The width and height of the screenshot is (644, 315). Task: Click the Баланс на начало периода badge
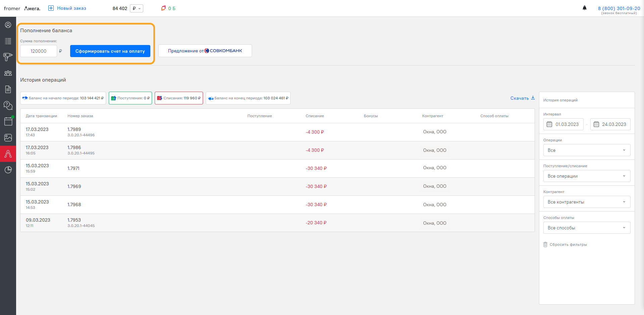(63, 98)
